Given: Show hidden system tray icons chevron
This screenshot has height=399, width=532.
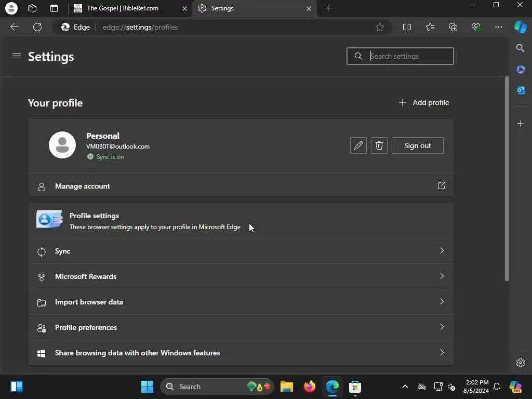Looking at the screenshot, I should [405, 387].
